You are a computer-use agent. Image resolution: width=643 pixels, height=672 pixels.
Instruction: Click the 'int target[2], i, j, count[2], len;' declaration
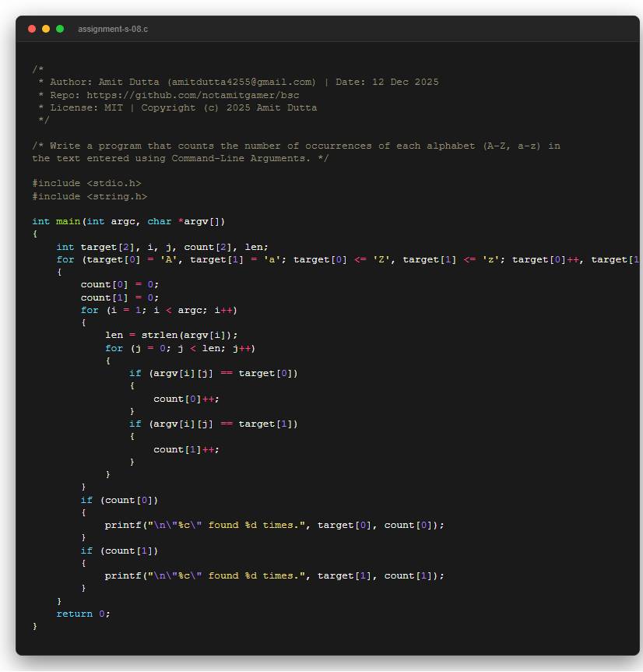(163, 248)
